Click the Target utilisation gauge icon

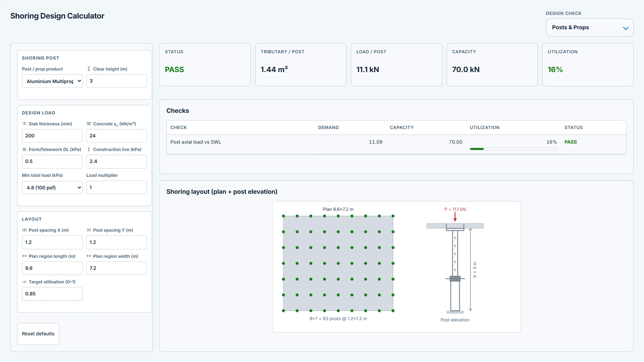[x=24, y=282]
